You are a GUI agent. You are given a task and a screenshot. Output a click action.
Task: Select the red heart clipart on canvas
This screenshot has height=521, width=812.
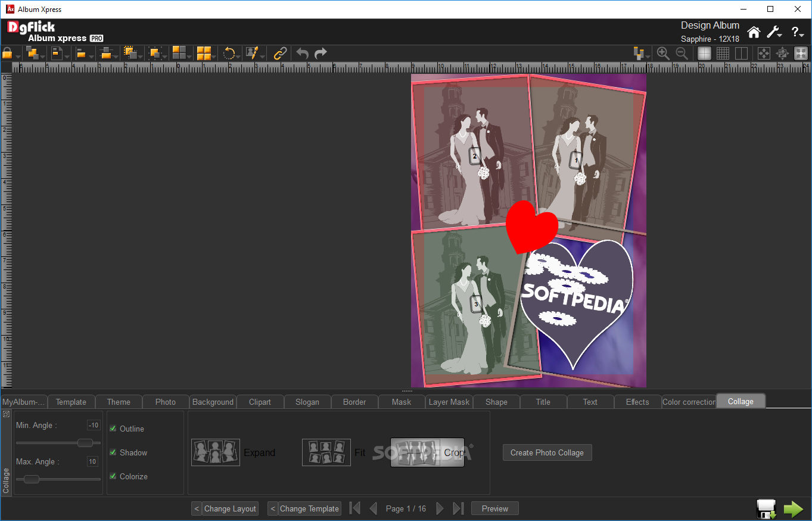(x=531, y=227)
